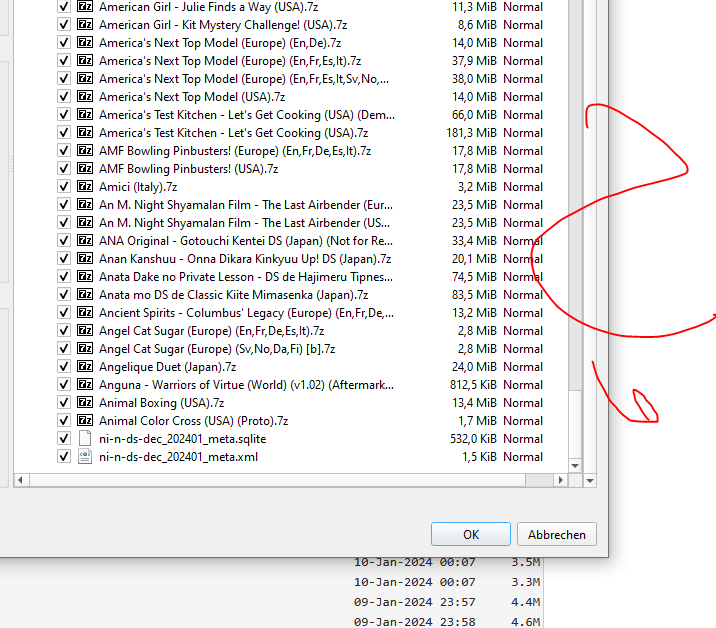716x628 pixels.
Task: Uncheck American Girl - Julie Finds a Way checkbox
Action: pyautogui.click(x=64, y=6)
